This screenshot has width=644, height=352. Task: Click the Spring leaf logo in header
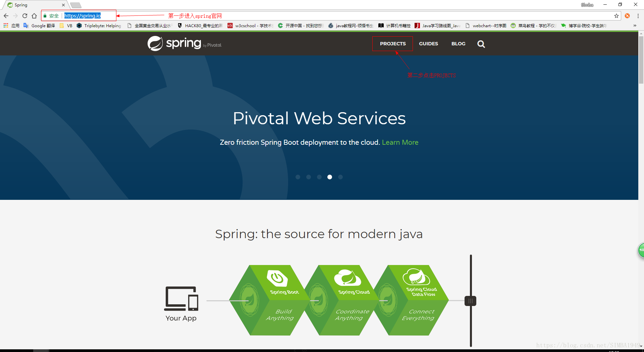pyautogui.click(x=155, y=43)
